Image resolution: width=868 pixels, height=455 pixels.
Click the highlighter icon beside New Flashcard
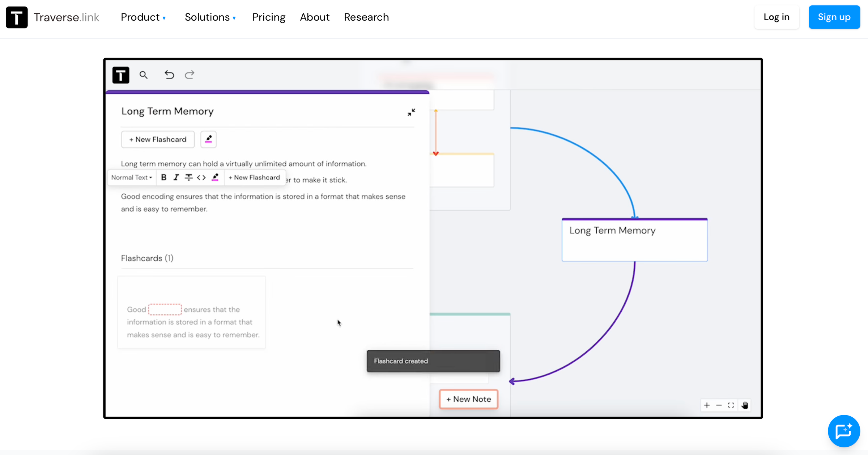[208, 139]
